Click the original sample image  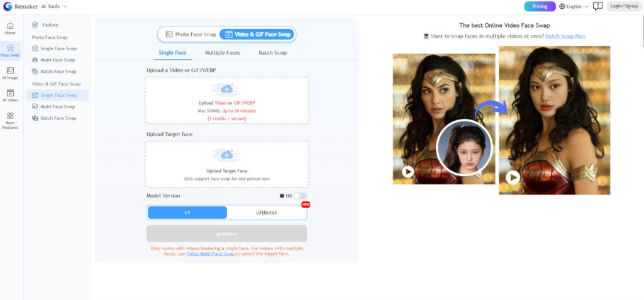click(444, 119)
